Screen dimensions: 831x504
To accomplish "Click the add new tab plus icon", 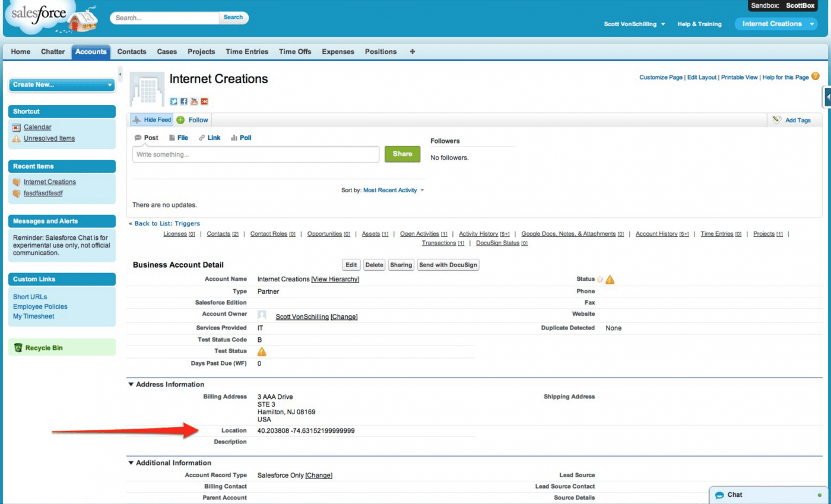I will pyautogui.click(x=413, y=52).
